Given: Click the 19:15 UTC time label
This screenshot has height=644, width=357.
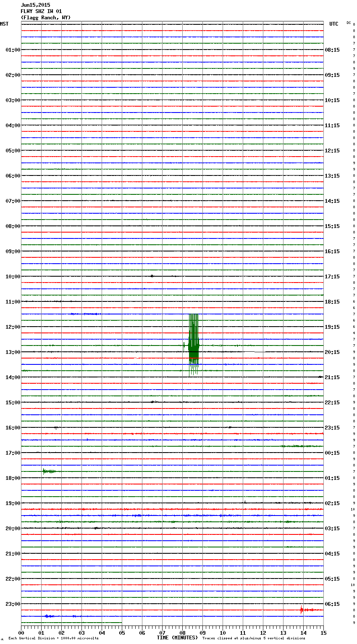Looking at the screenshot, I should click(332, 327).
